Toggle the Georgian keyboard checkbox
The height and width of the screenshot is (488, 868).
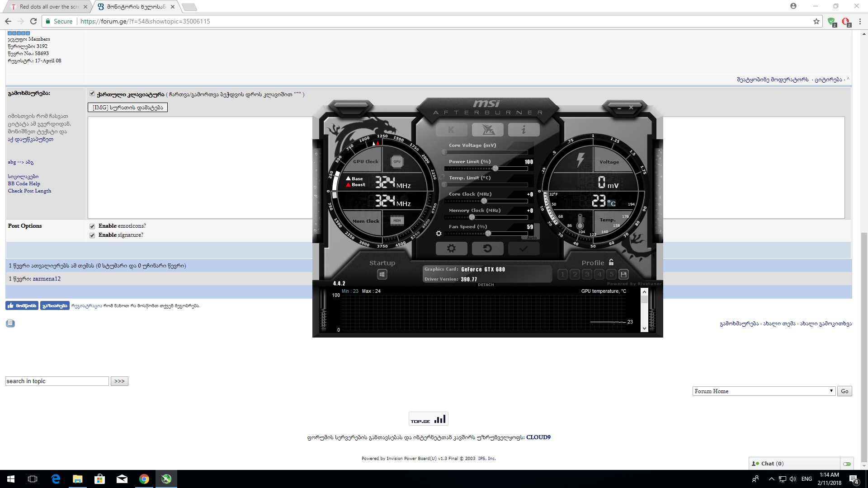point(92,94)
